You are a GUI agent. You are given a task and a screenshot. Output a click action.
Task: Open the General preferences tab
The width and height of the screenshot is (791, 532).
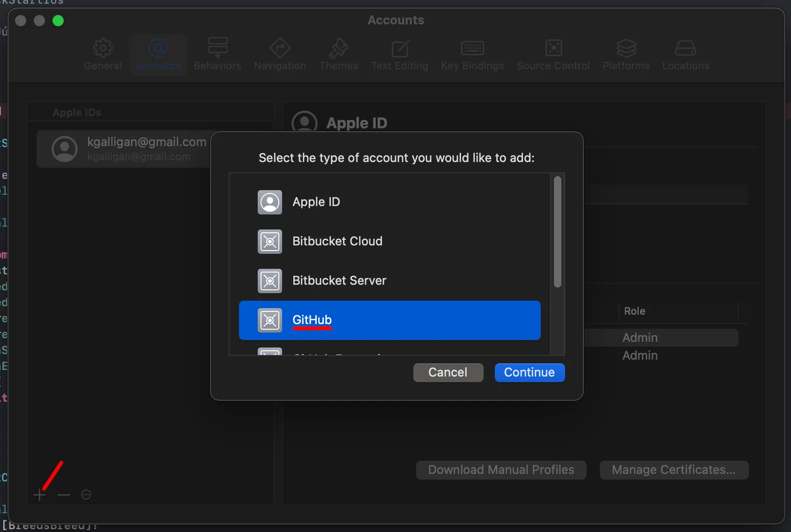click(x=103, y=55)
